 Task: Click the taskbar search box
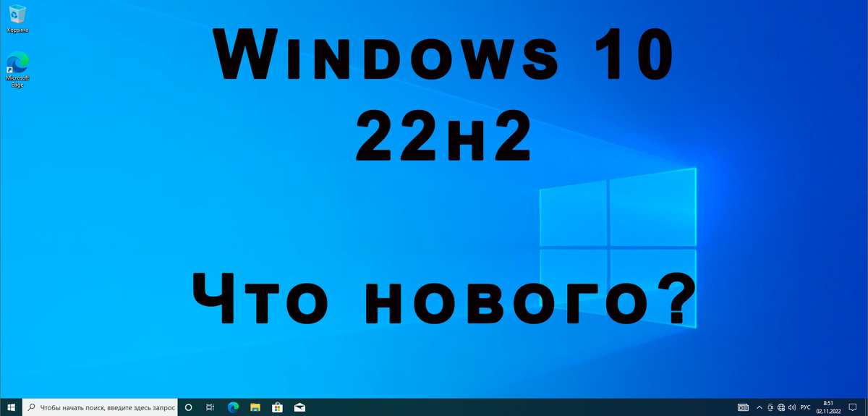click(100, 407)
